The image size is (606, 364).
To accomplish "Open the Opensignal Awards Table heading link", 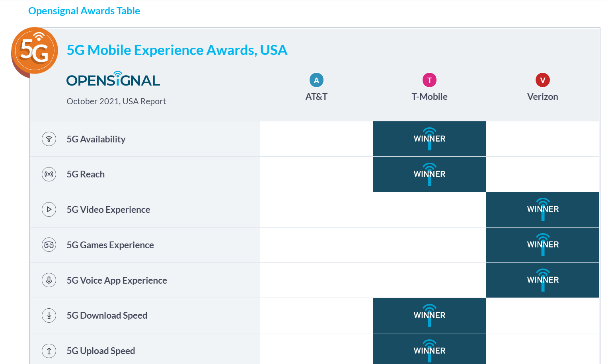I will tap(84, 11).
